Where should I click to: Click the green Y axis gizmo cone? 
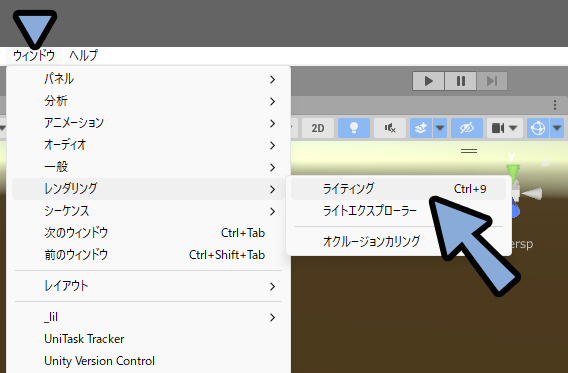(x=513, y=172)
